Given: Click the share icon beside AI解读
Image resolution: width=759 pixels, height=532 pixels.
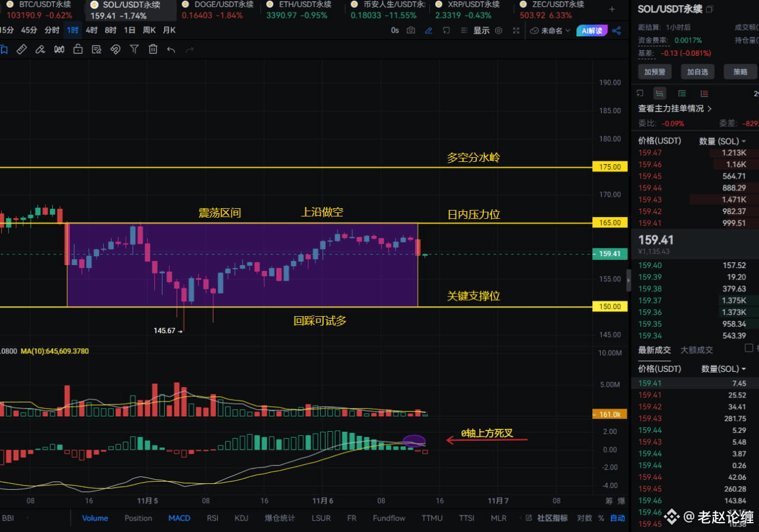Looking at the screenshot, I should pyautogui.click(x=617, y=30).
